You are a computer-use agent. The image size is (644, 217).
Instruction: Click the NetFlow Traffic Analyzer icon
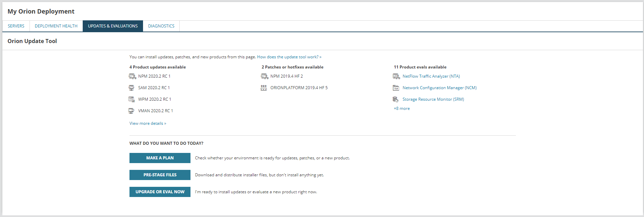396,76
